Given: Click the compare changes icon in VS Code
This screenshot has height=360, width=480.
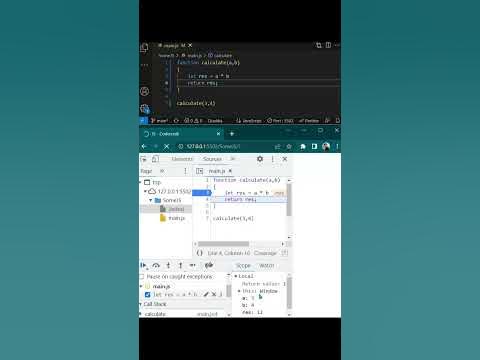Looking at the screenshot, I should [x=319, y=45].
